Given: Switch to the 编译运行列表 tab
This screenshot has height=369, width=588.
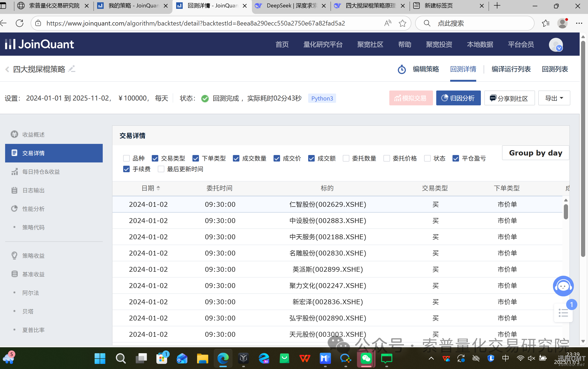Looking at the screenshot, I should [x=511, y=69].
